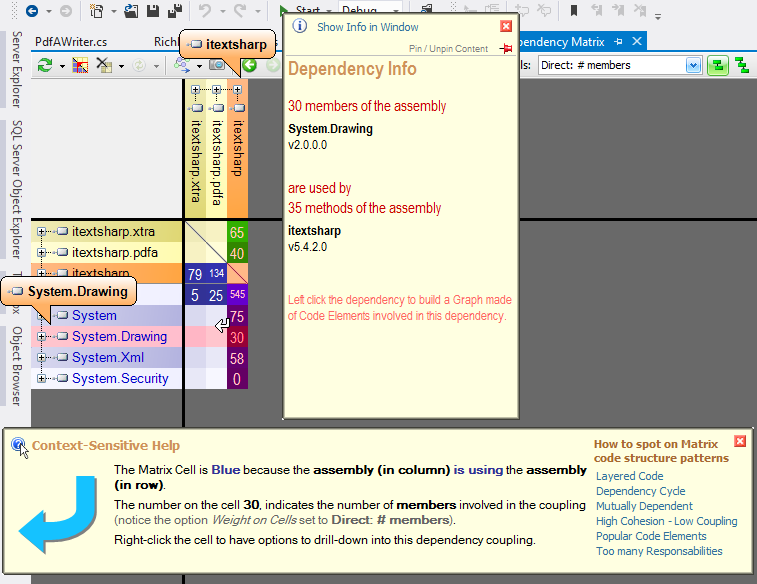Select the Dependency Matrix tab
Viewport: 757px width, 584px height.
tap(560, 42)
